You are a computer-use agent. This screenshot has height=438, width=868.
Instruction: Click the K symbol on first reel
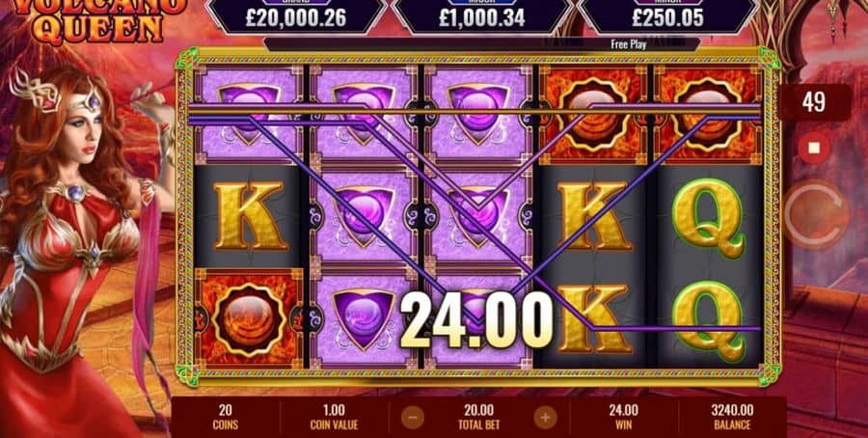[x=249, y=216]
